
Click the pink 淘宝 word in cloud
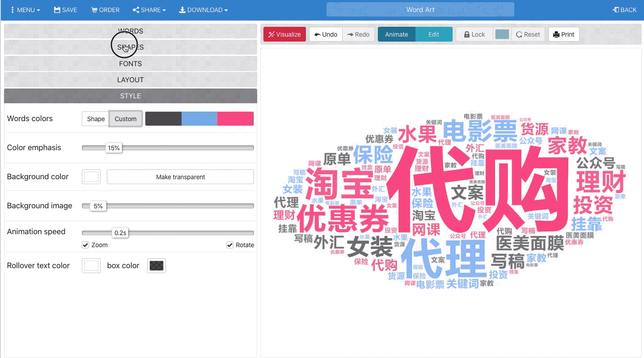click(x=340, y=184)
